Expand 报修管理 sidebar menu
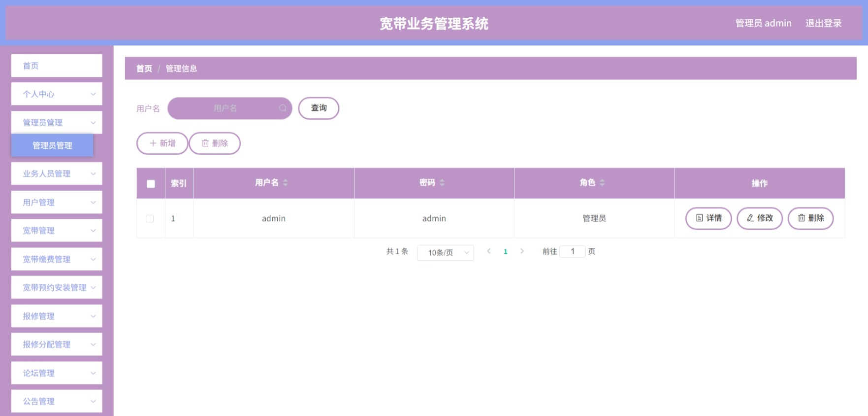 pos(57,316)
